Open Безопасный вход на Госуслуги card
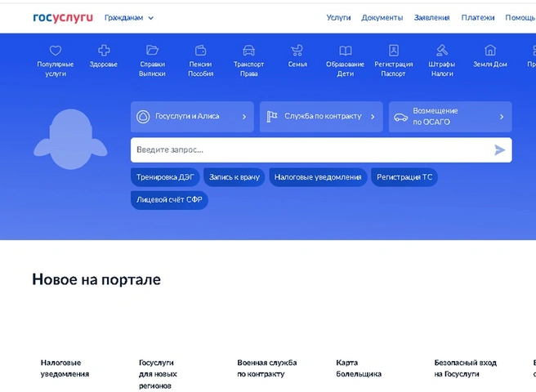The height and width of the screenshot is (392, 536). [x=465, y=368]
